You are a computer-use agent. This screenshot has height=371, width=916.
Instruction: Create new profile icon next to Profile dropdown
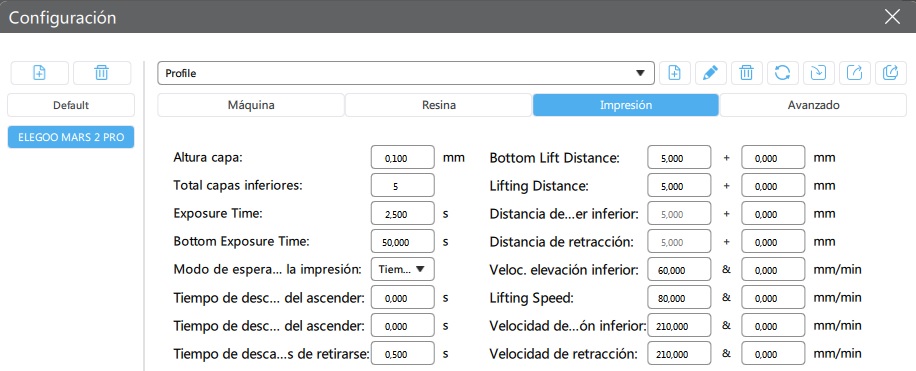pos(675,73)
